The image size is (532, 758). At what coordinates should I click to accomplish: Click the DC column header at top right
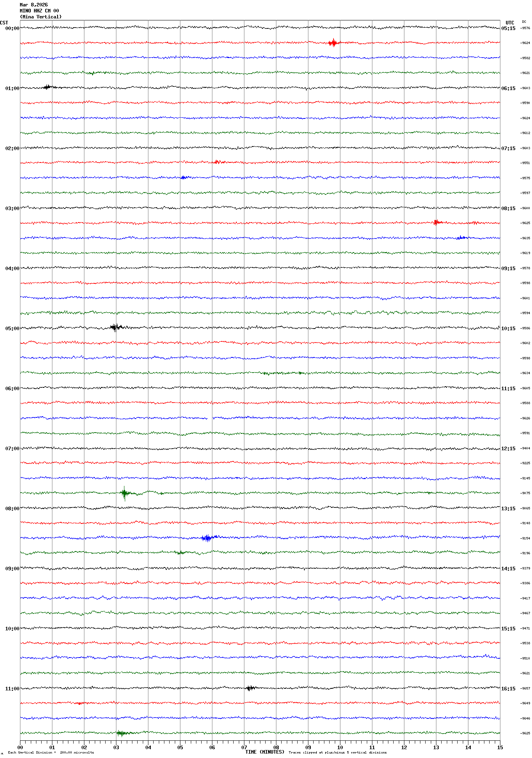click(x=524, y=22)
